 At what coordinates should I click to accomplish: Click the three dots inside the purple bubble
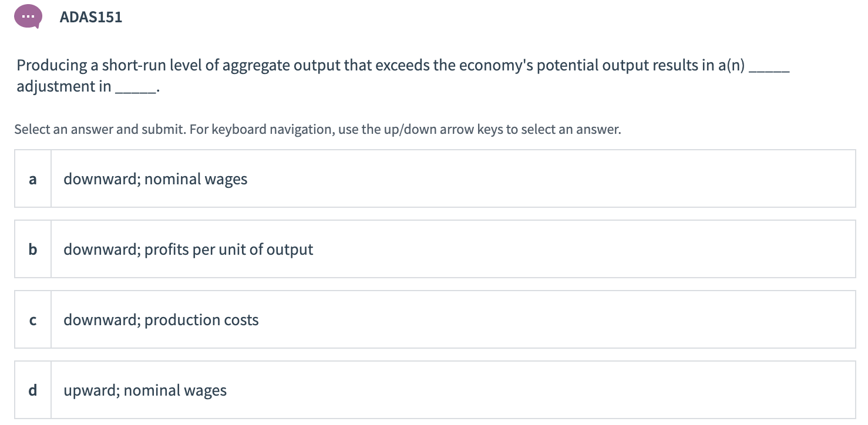coord(27,16)
